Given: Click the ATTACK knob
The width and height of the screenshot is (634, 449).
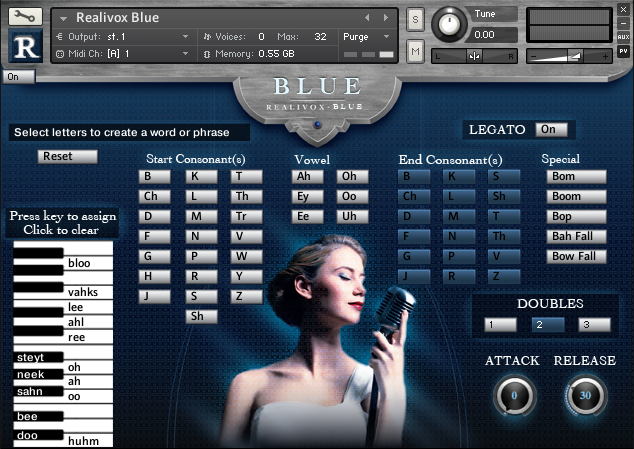Looking at the screenshot, I should pos(514,395).
